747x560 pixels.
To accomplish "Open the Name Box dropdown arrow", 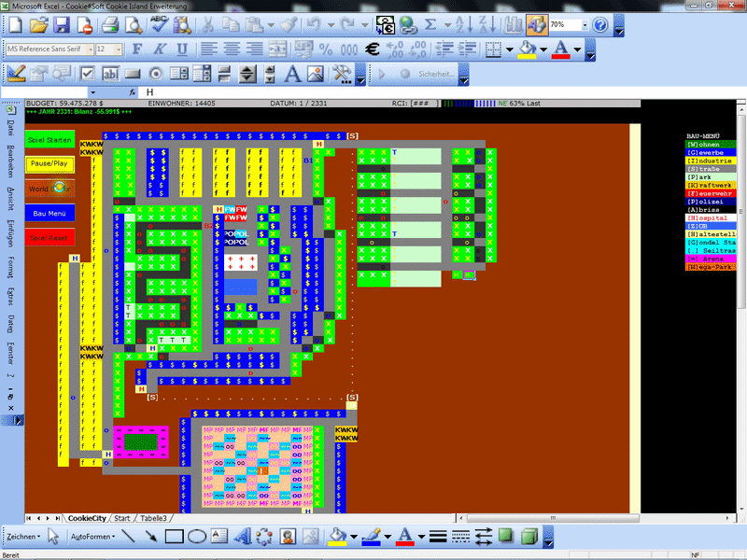I will [92, 92].
